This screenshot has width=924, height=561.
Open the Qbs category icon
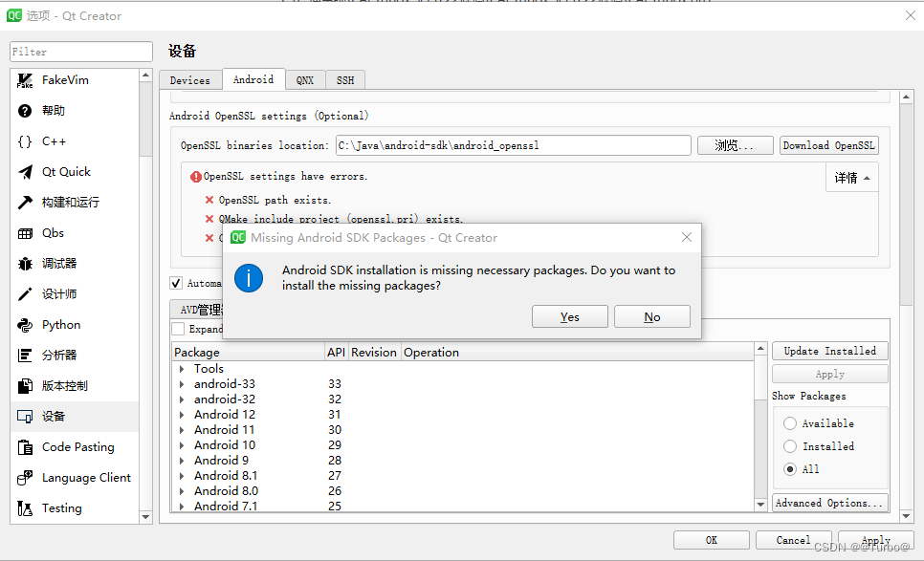click(25, 233)
